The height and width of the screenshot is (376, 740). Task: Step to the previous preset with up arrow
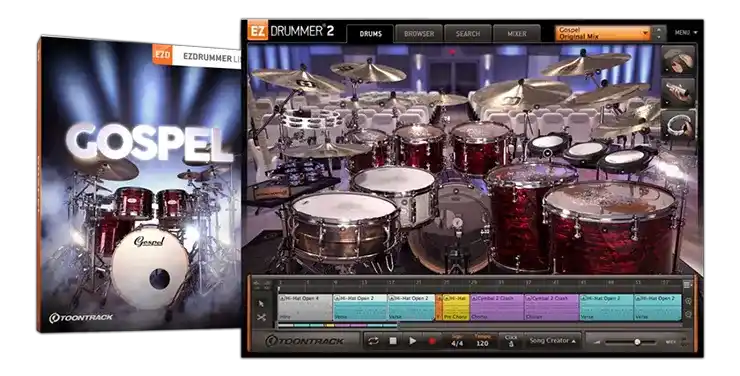[659, 29]
